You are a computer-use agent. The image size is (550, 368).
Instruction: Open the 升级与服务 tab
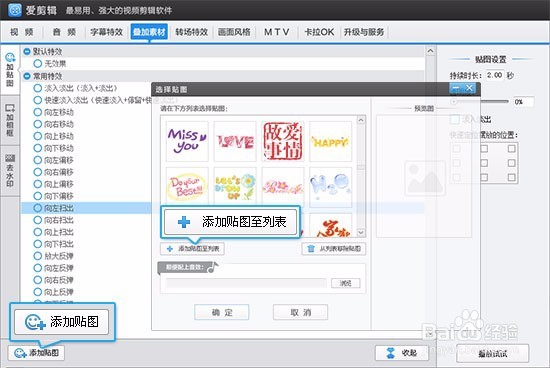coord(364,32)
